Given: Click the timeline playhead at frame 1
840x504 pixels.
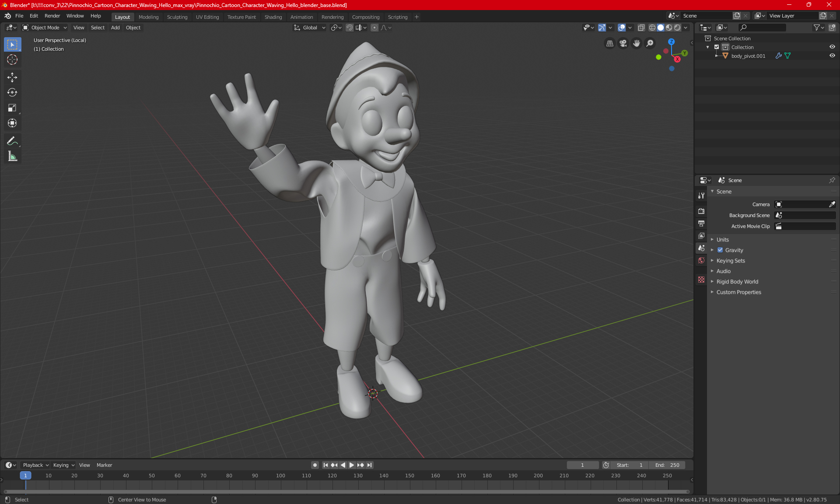Looking at the screenshot, I should tap(25, 476).
